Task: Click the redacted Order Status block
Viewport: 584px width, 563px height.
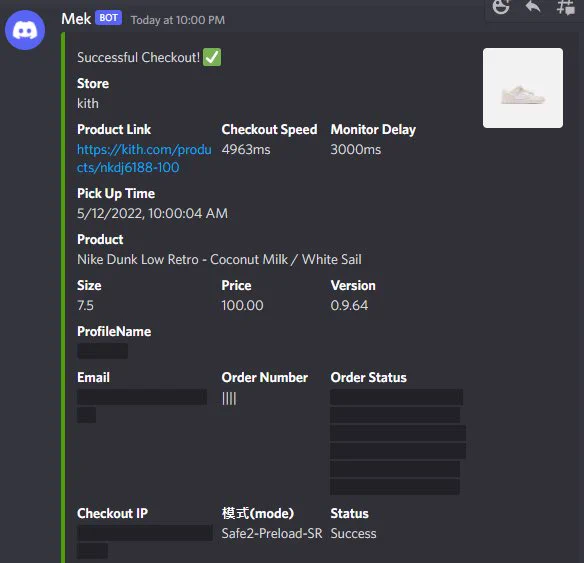Action: coord(397,442)
